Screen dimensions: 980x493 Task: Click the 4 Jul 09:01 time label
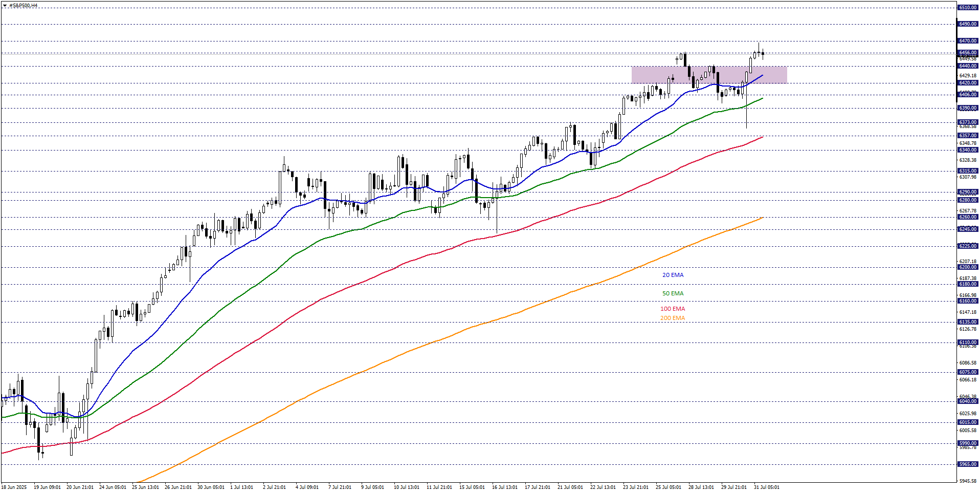tap(307, 487)
